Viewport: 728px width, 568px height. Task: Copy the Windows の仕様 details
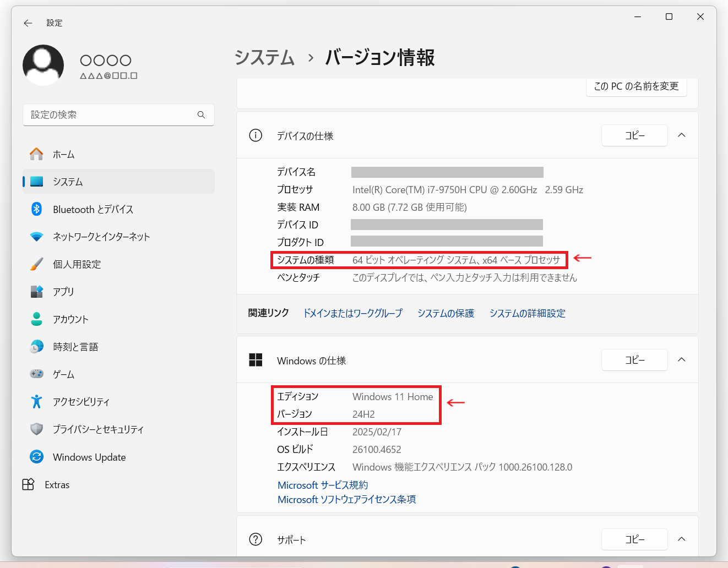(x=634, y=360)
